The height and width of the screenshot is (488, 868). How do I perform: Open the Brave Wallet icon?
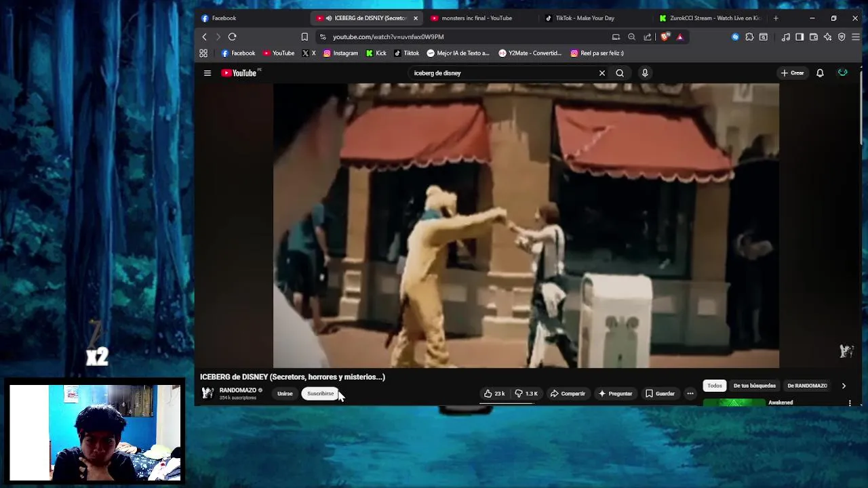coord(814,37)
